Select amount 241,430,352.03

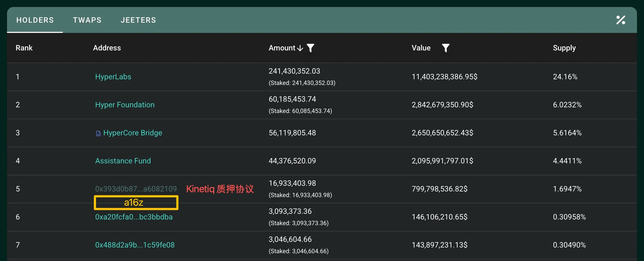[294, 71]
